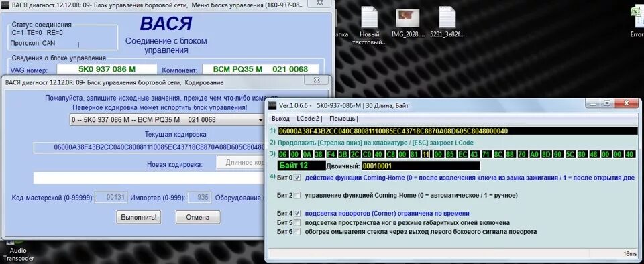The height and width of the screenshot is (264, 644).
Task: Open the IMG_2028 image desktop icon
Action: tap(407, 21)
